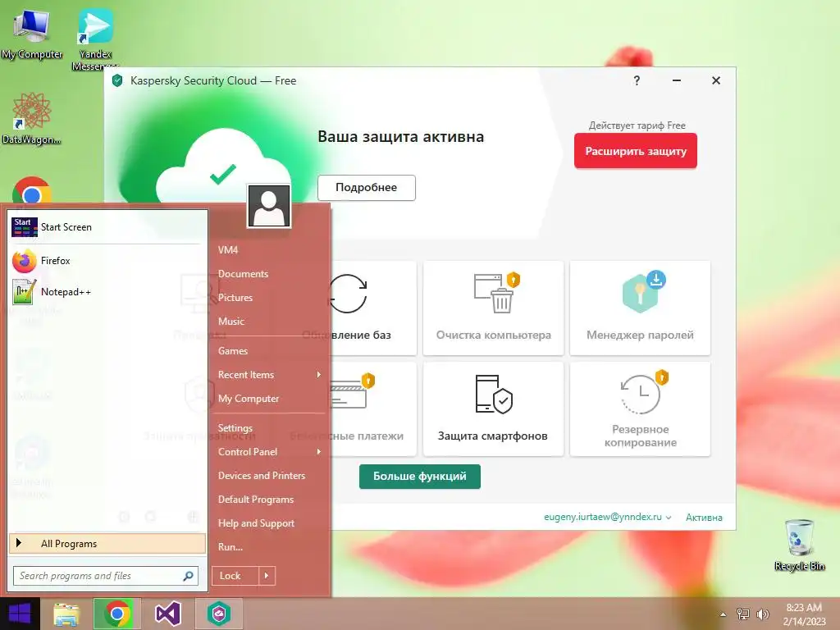
Task: Click the Lock button
Action: [x=235, y=576]
